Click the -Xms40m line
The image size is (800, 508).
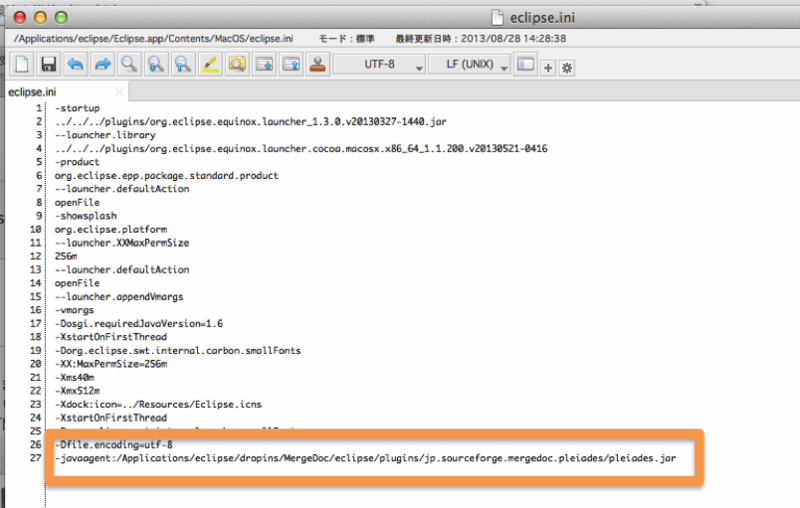click(74, 377)
